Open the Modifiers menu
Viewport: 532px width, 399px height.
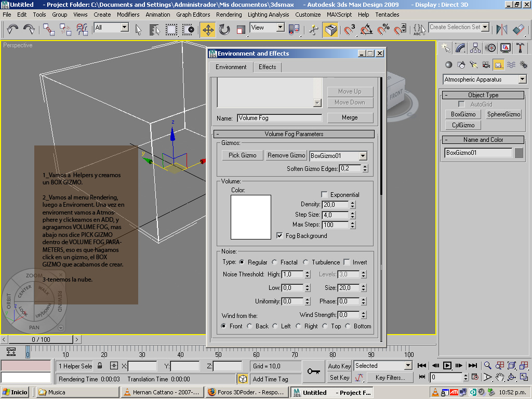point(128,15)
